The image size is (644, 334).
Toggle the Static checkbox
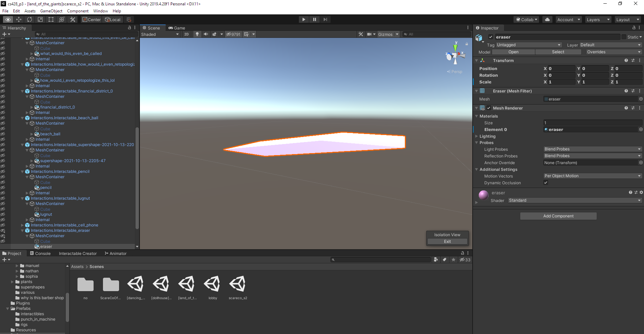click(x=624, y=37)
